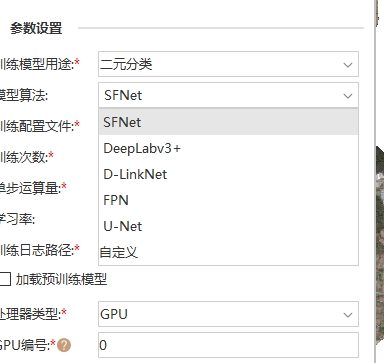
Task: Enable the load pre-trained model checkbox
Action: [5, 279]
